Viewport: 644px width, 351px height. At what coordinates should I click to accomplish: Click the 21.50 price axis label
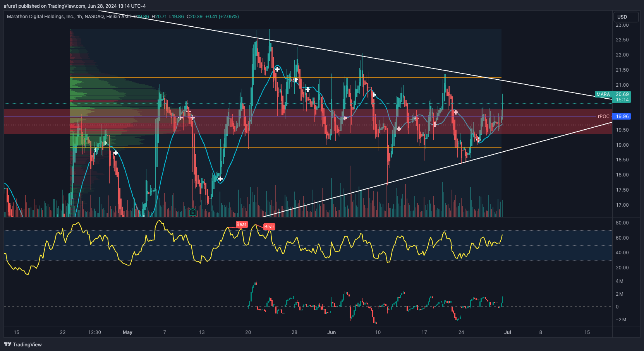[622, 70]
